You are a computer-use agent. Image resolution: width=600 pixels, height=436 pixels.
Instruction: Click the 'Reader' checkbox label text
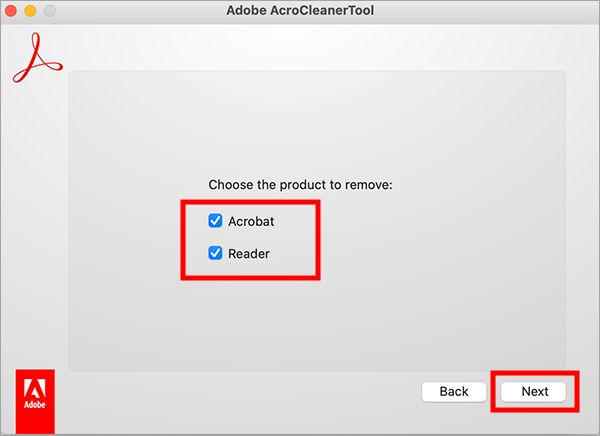[249, 253]
